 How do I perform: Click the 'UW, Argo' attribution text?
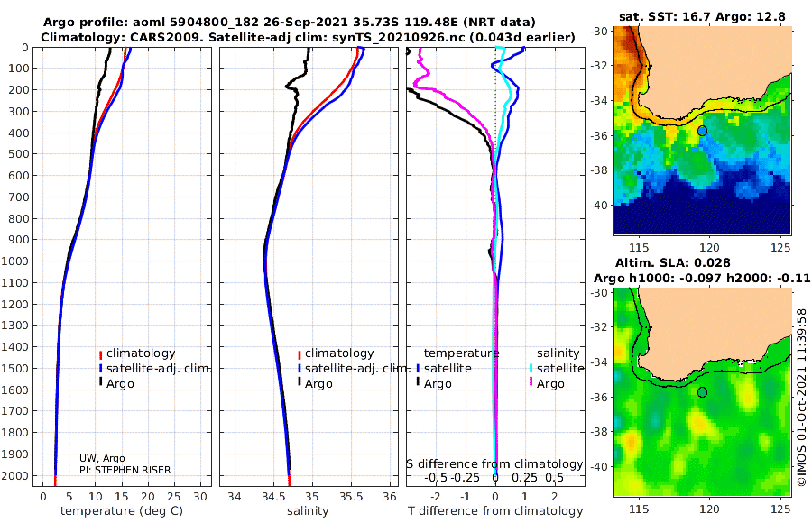click(102, 459)
